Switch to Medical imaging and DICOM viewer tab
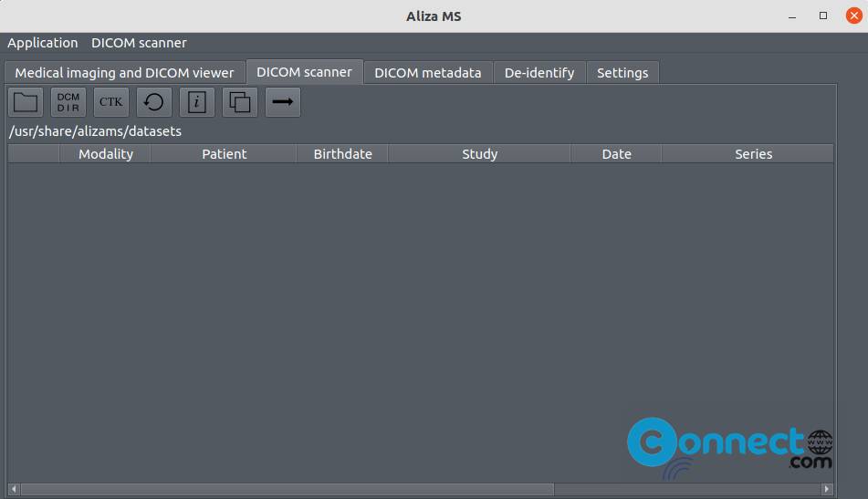 (124, 72)
